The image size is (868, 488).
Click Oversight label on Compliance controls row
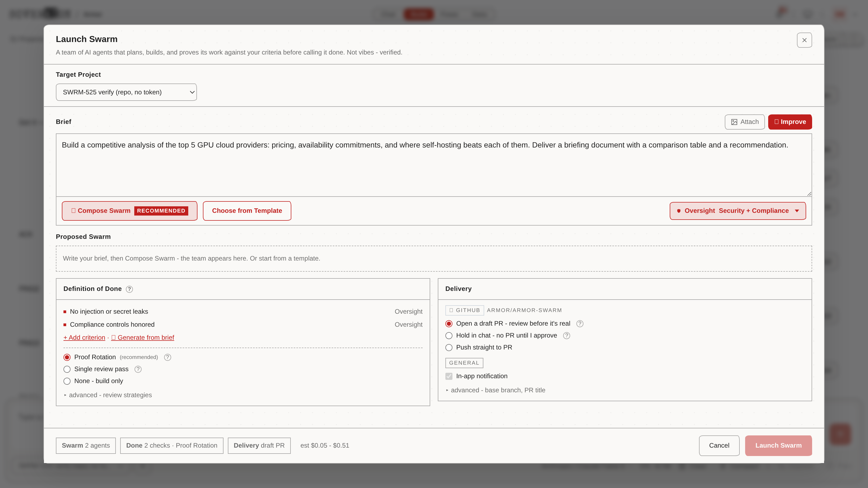pos(409,325)
